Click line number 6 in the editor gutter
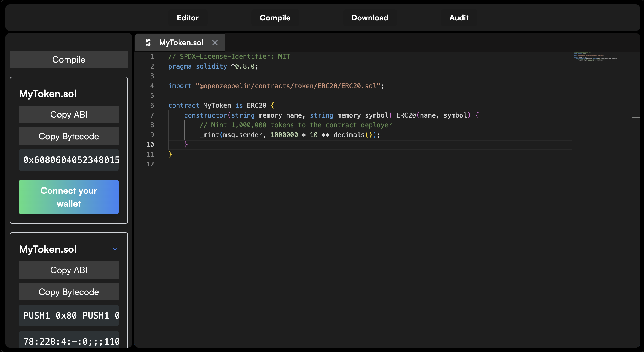The width and height of the screenshot is (644, 352). coord(152,106)
